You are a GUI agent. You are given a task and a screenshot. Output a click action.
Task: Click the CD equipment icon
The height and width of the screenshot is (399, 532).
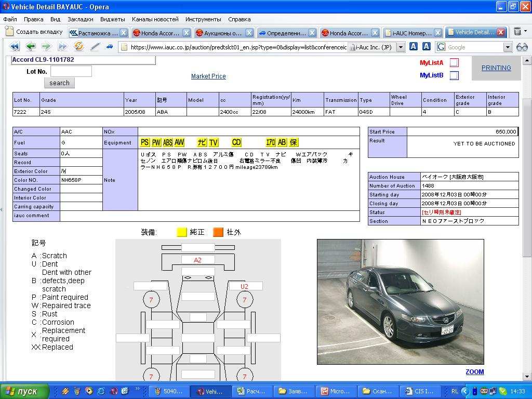[236, 142]
